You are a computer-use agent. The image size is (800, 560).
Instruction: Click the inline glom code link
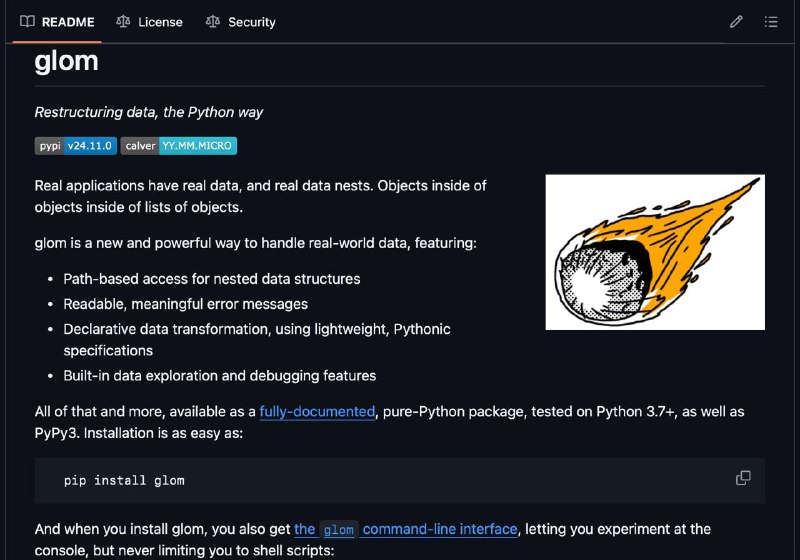339,530
